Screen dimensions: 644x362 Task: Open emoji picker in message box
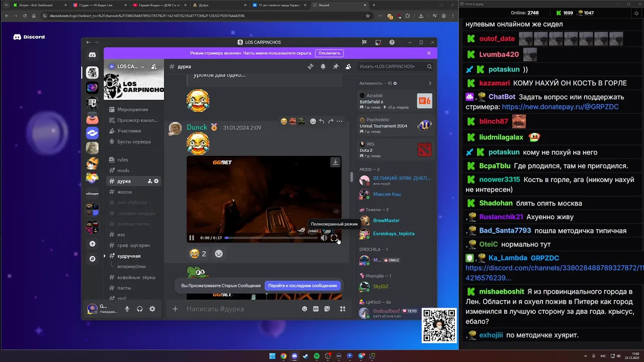304,309
